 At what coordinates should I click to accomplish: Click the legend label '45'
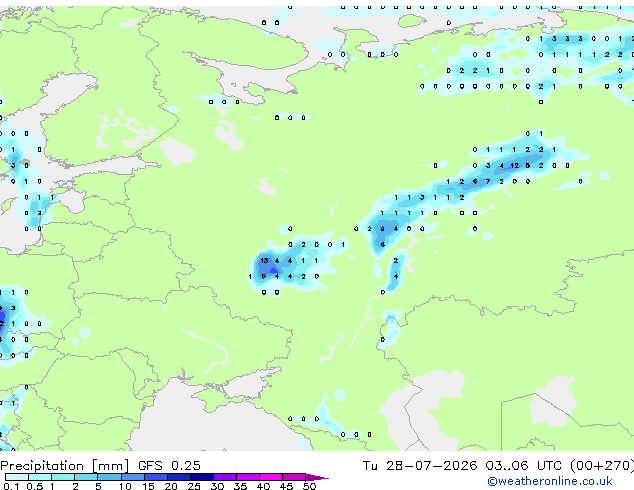[x=286, y=486]
